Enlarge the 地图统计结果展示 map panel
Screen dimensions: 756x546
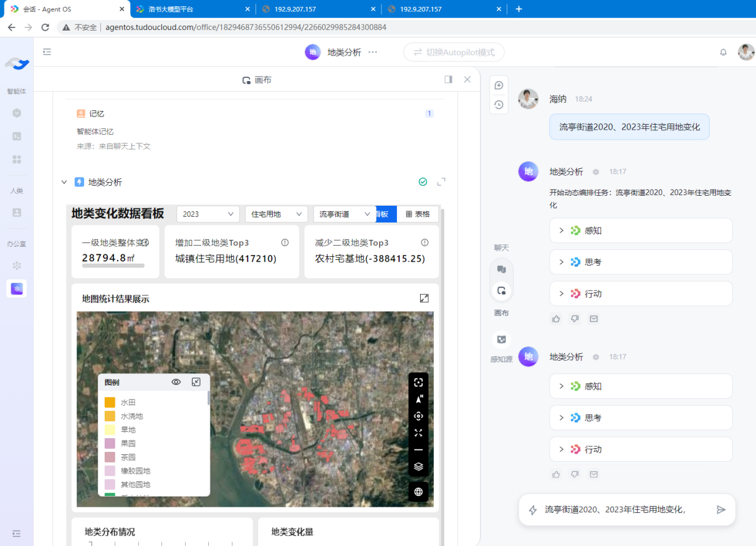click(x=424, y=299)
